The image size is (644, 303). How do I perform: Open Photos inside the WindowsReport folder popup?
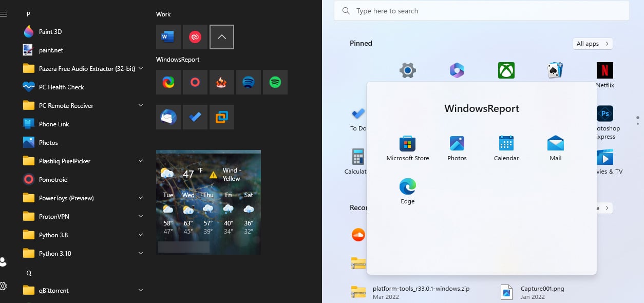(x=457, y=148)
